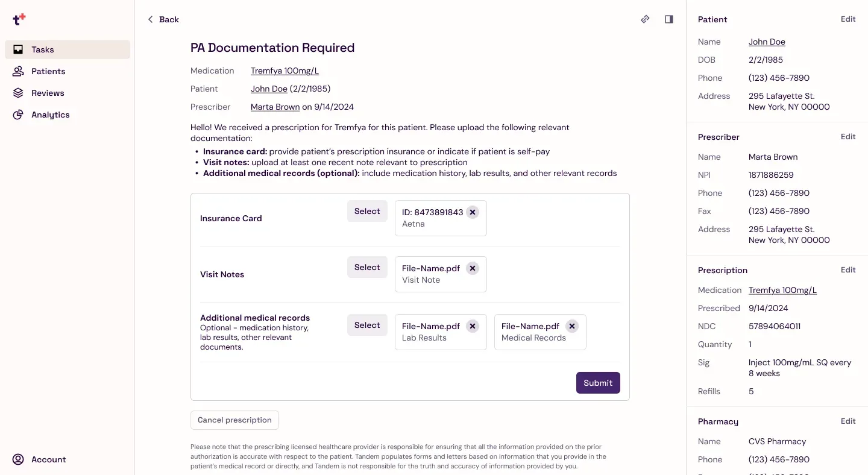
Task: Select files for Additional medical records
Action: 367,326
